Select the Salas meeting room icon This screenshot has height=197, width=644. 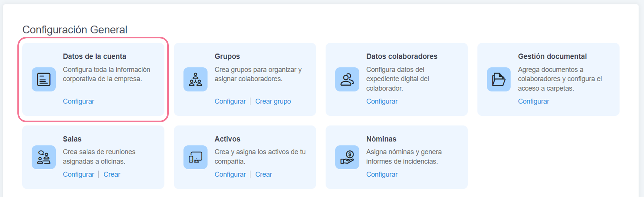(43, 157)
